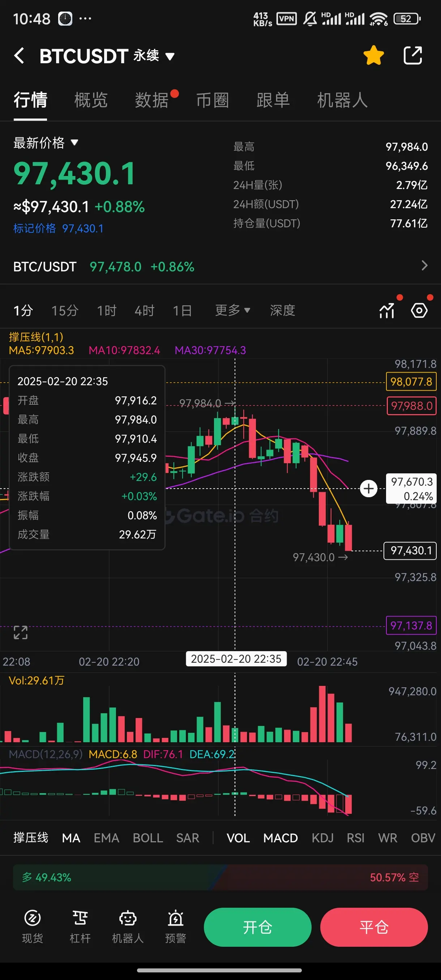This screenshot has width=441, height=980.
Task: Open the 深度 depth view
Action: [283, 310]
